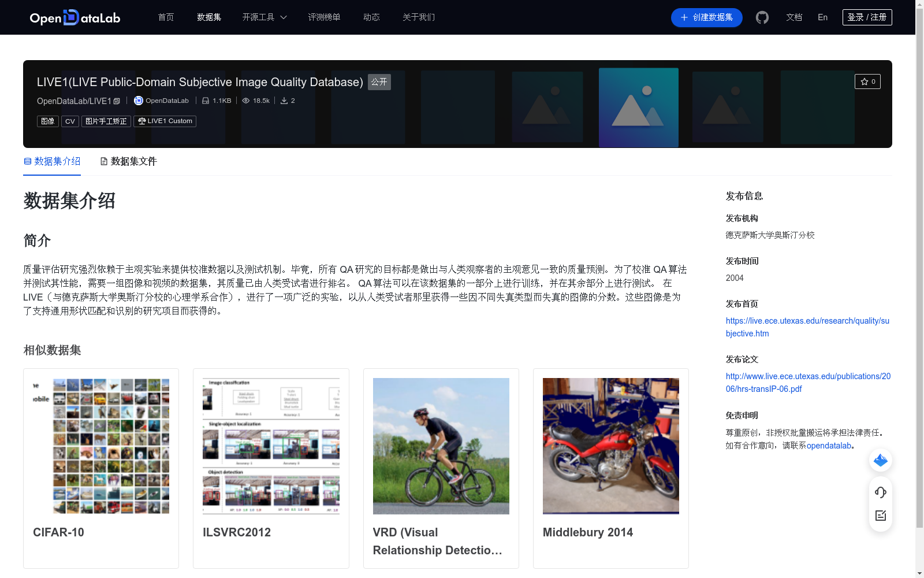This screenshot has width=924, height=578.
Task: Click the LIVE1 dataset title heading
Action: click(x=200, y=82)
